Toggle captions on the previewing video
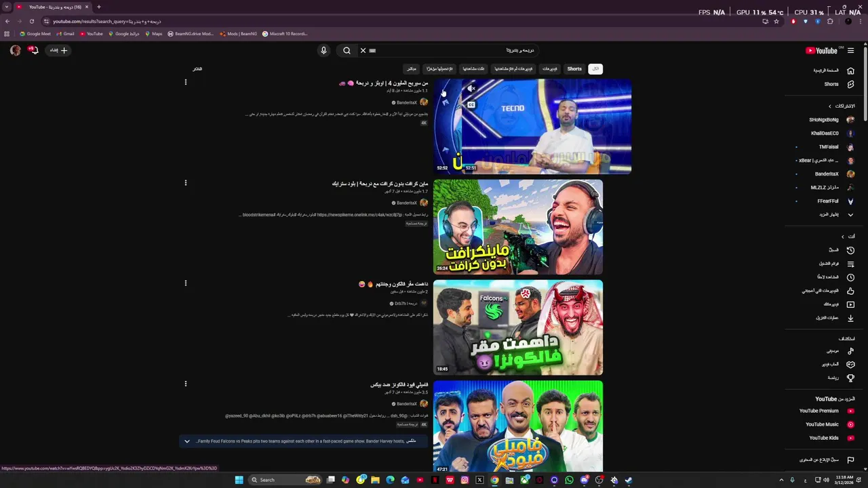 tap(471, 105)
